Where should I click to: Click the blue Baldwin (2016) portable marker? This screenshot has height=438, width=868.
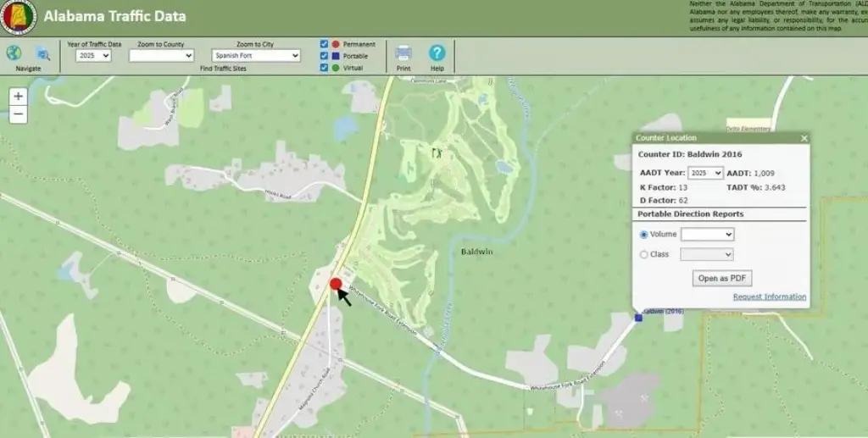638,318
